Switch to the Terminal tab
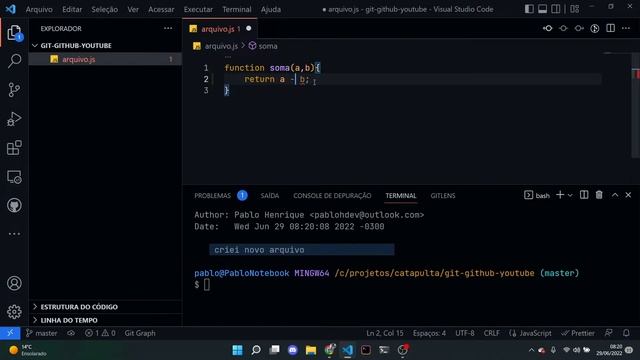 coord(401,196)
